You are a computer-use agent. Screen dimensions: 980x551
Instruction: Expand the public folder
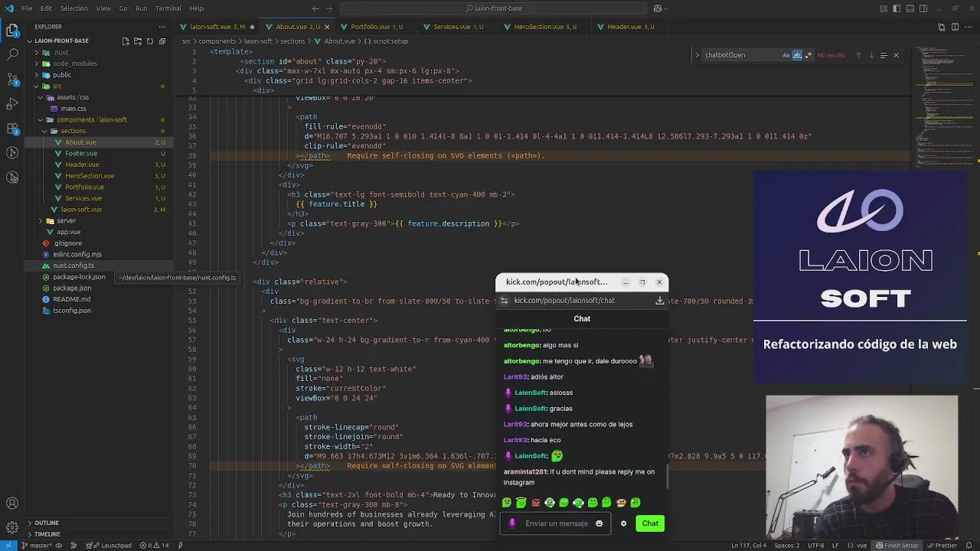coord(37,75)
